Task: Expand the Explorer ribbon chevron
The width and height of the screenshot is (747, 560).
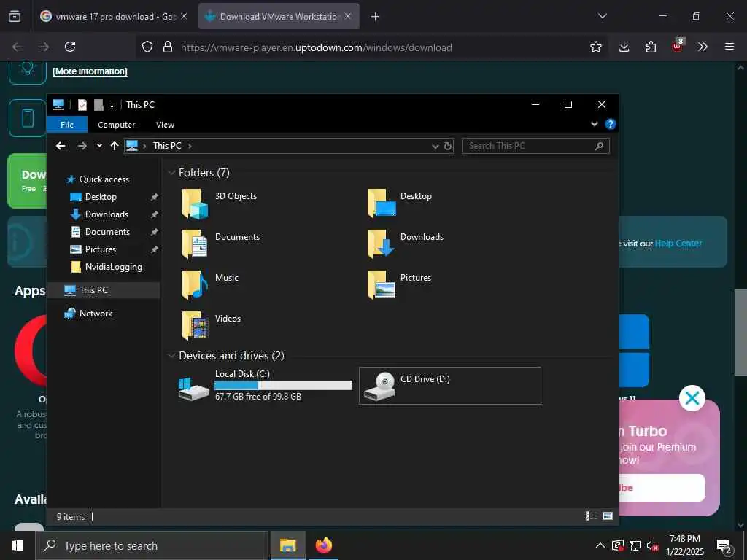Action: pos(595,124)
